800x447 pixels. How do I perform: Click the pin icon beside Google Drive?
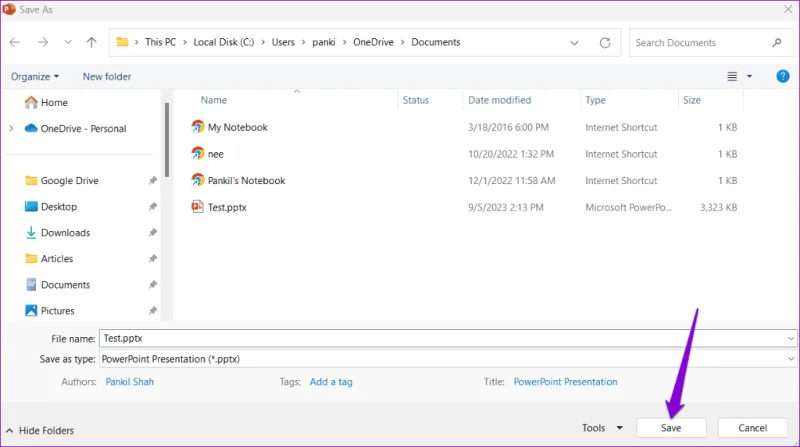point(153,181)
